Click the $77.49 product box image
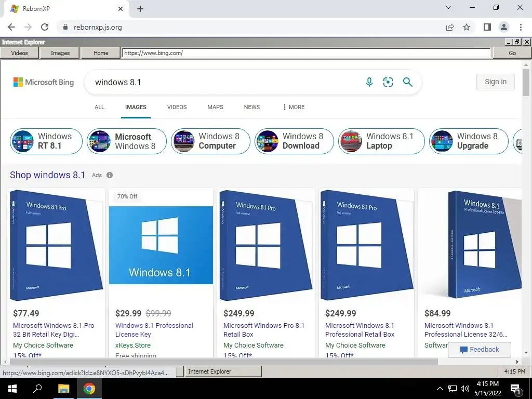 56,245
